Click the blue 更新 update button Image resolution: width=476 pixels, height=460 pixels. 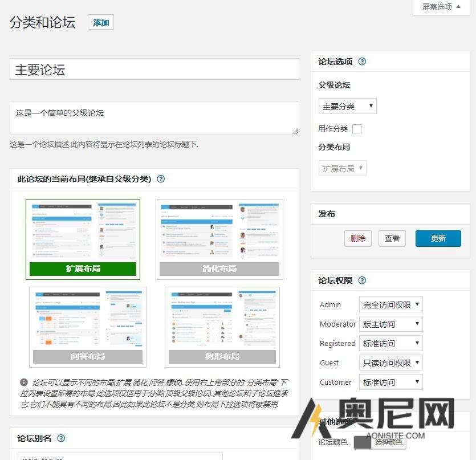pyautogui.click(x=438, y=238)
